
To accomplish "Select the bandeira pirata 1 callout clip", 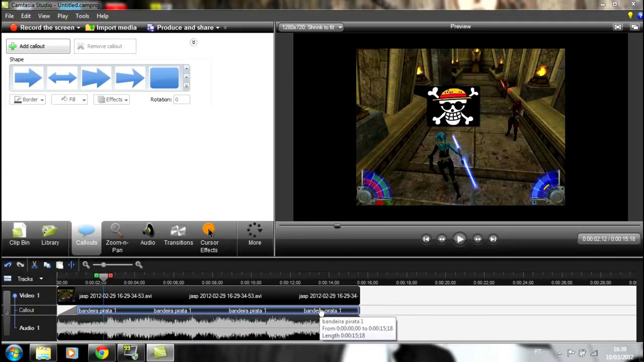I will tap(218, 311).
